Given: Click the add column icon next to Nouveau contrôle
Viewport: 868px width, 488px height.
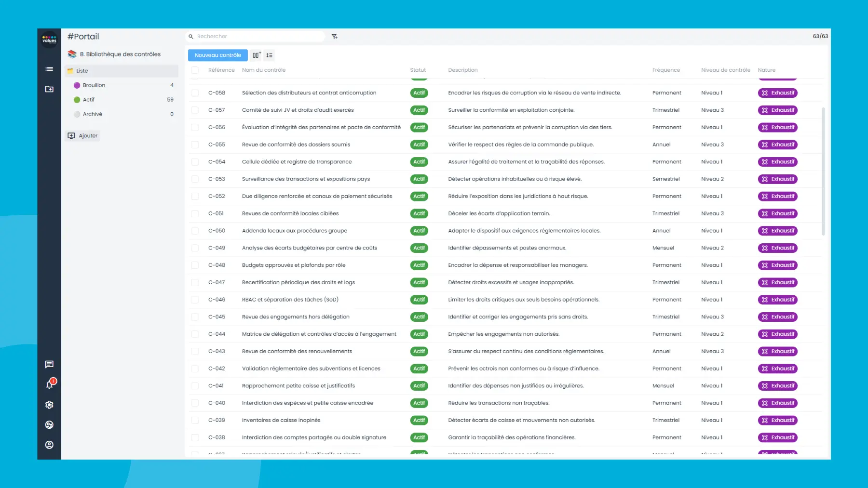Looking at the screenshot, I should (256, 55).
